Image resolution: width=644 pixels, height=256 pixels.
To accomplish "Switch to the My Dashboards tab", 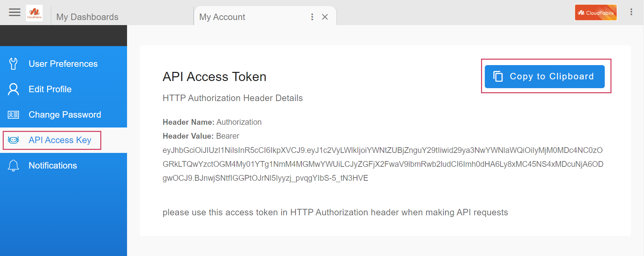I will tap(87, 17).
